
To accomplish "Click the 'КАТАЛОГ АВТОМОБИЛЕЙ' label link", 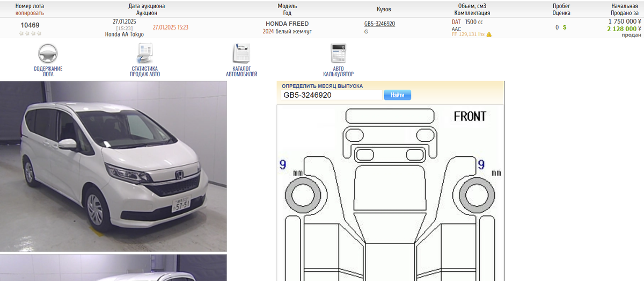I will (x=241, y=71).
